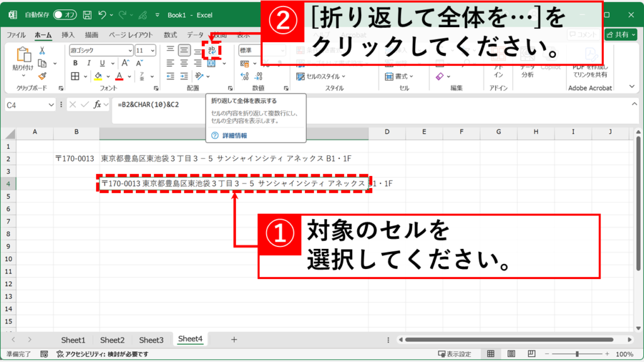Switch to Page Layout view in status bar

pos(511,354)
